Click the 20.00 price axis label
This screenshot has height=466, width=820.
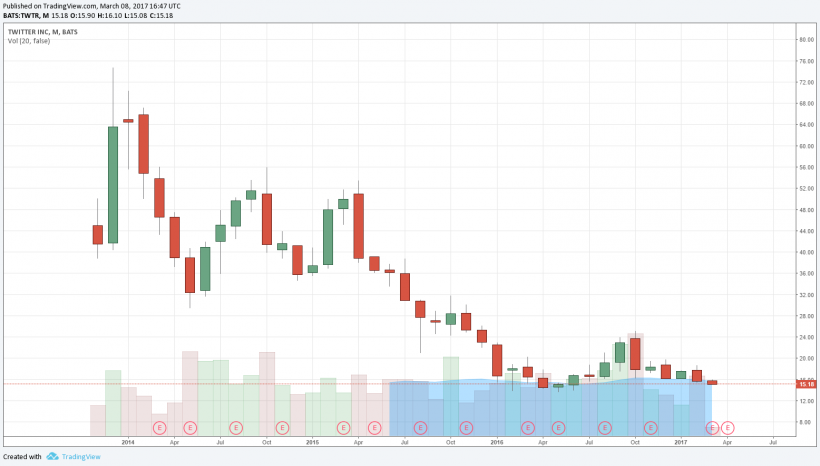(x=806, y=358)
